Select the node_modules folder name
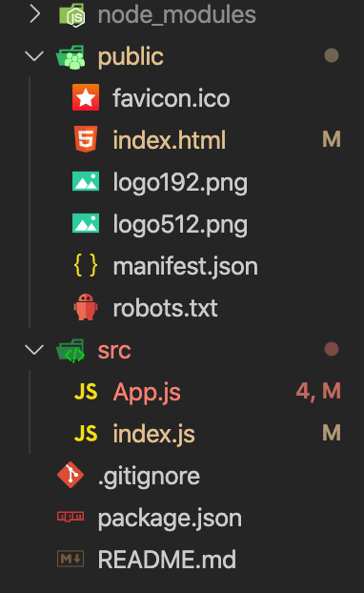 [177, 15]
